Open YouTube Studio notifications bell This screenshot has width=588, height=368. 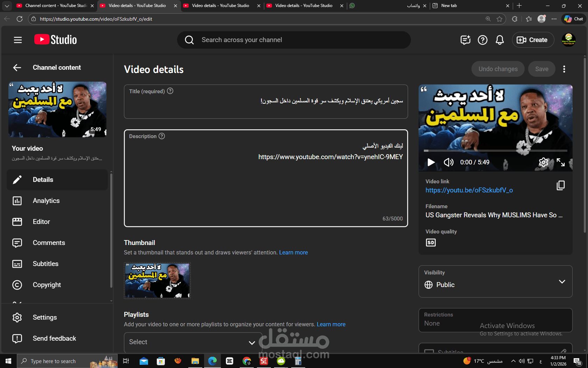[500, 40]
